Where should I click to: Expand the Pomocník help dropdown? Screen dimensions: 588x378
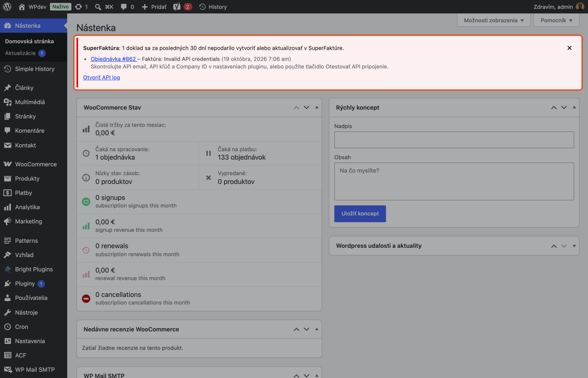(556, 20)
